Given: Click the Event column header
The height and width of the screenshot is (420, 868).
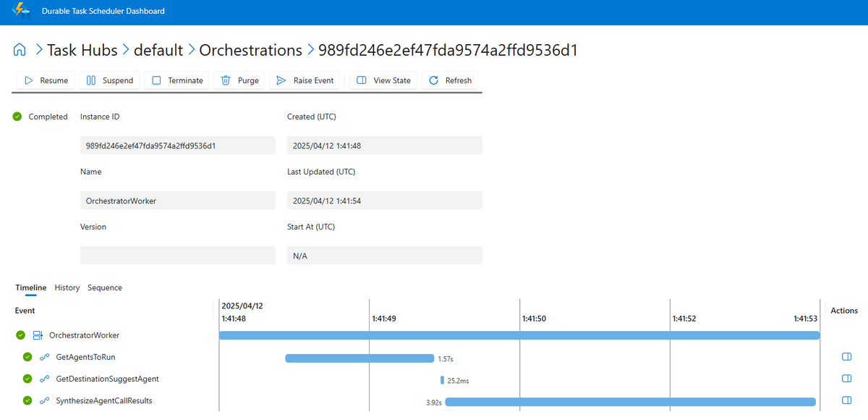Looking at the screenshot, I should coord(25,311).
